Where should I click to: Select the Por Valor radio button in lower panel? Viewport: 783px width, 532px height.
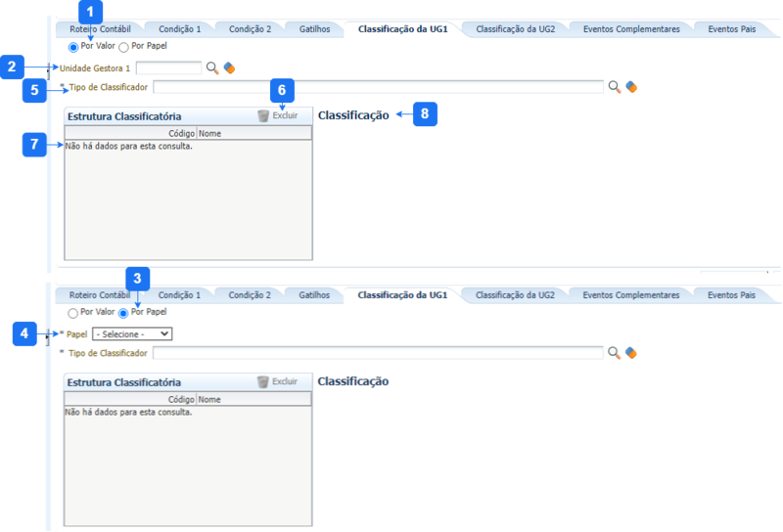(73, 313)
